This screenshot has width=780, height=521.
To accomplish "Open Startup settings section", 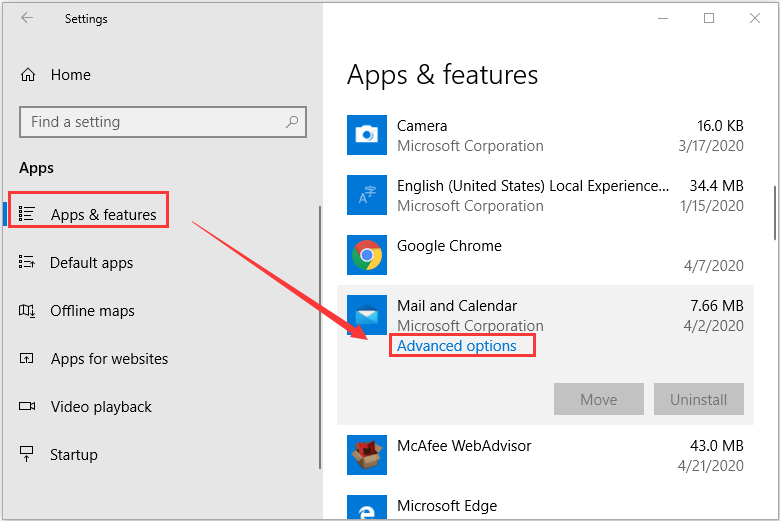I will 74,455.
